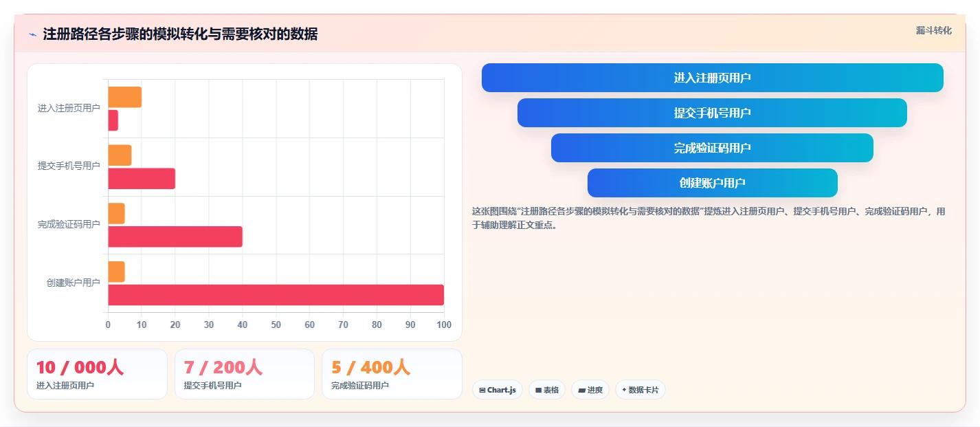980x427 pixels.
Task: Click the x-axis tick value 100
Action: coord(444,325)
